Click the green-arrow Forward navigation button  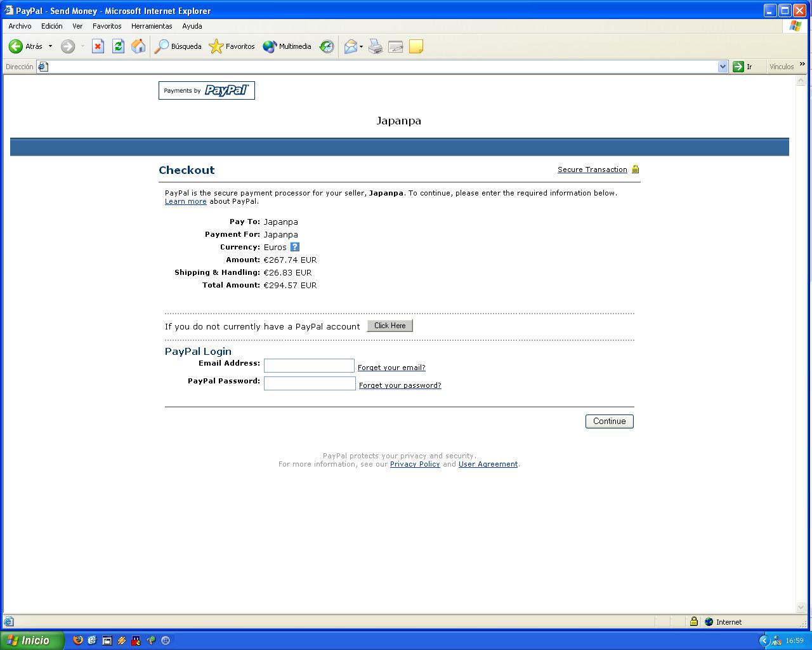(68, 46)
